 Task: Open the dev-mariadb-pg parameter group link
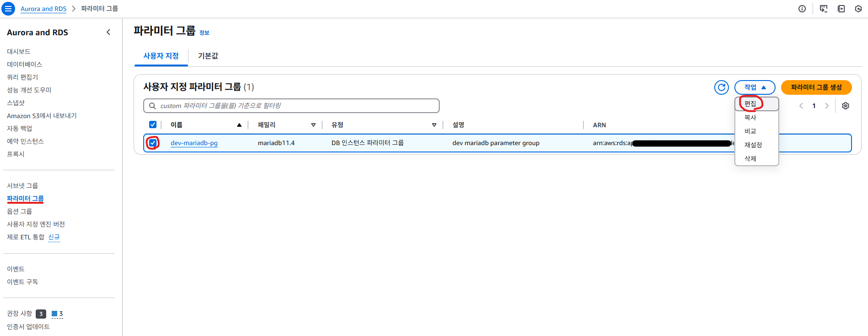pos(194,143)
